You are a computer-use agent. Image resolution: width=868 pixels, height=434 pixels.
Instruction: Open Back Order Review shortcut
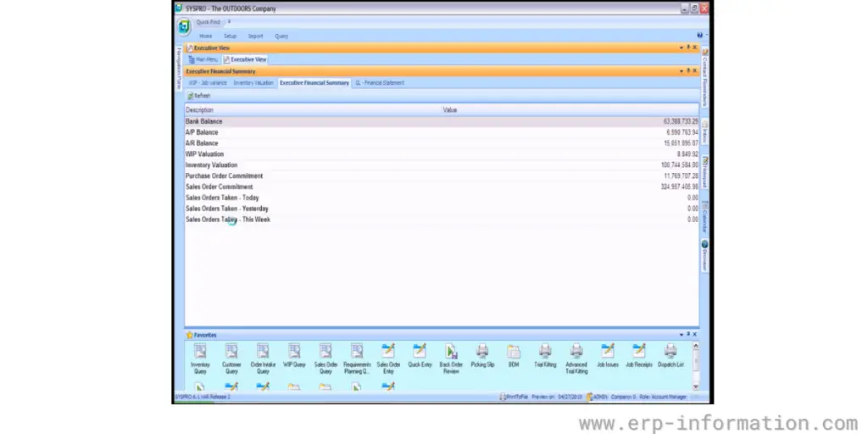pyautogui.click(x=451, y=352)
